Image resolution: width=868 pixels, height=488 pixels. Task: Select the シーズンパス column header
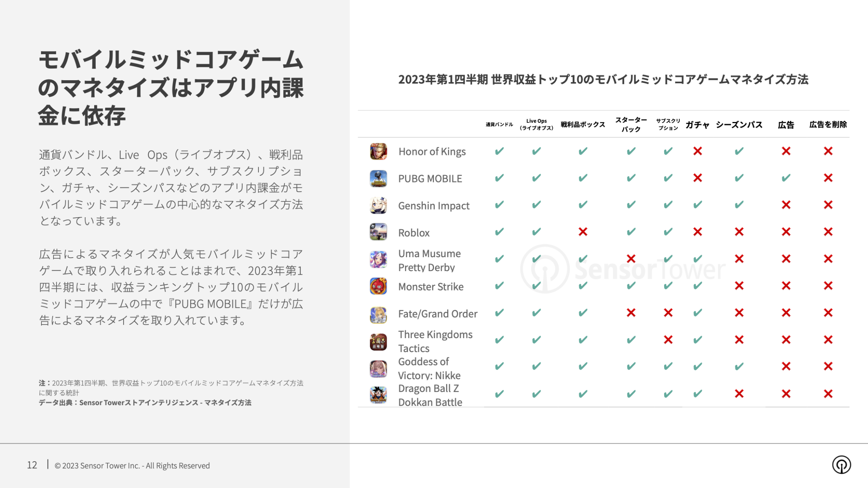point(739,125)
